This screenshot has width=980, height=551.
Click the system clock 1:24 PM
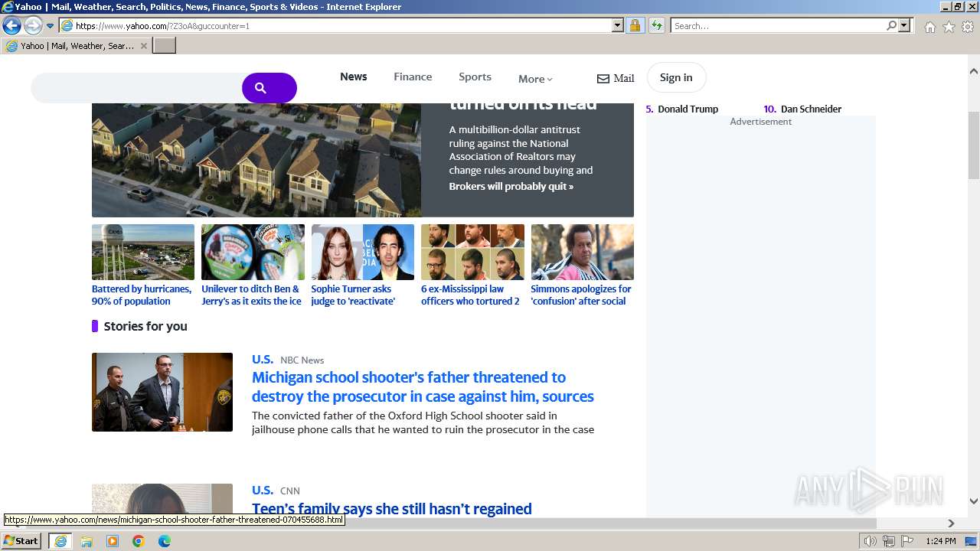[x=940, y=541]
